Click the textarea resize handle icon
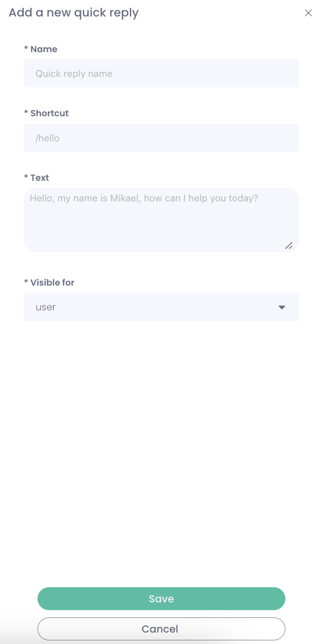The image size is (321, 644). 289,246
